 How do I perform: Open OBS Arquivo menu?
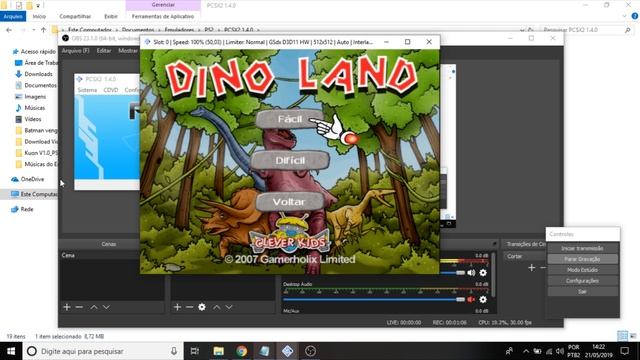pos(75,51)
